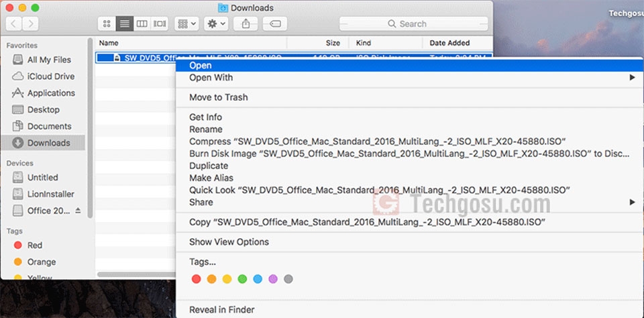644x318 pixels.
Task: Focus the Finder Search field
Action: [414, 24]
